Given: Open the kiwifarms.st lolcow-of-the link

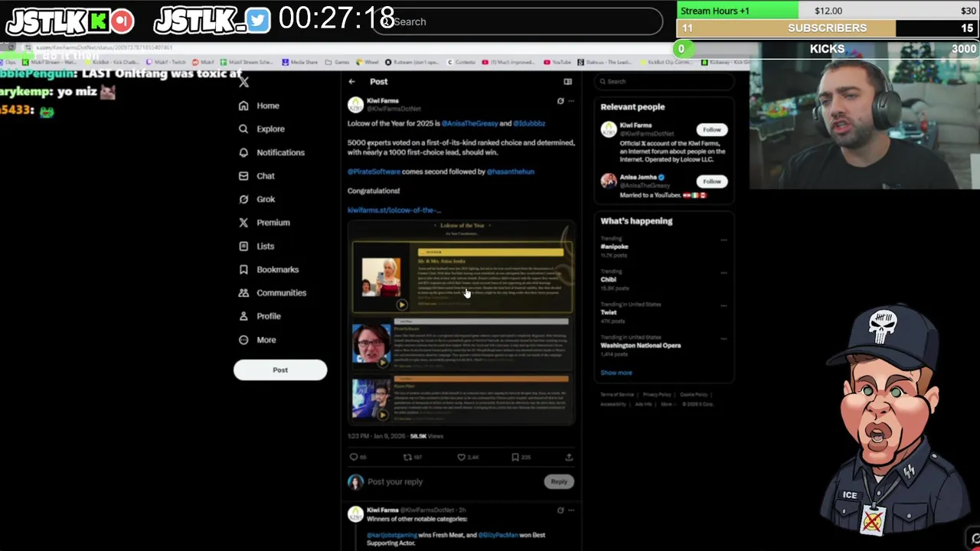Looking at the screenshot, I should [394, 210].
